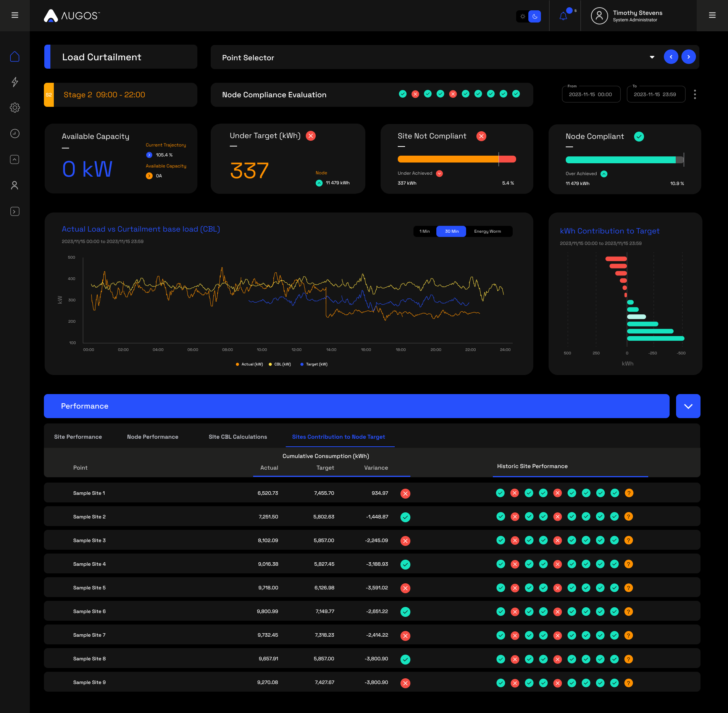Screen dimensions: 728x713
Task: Click the boxed chevron-up sidebar icon
Action: (x=15, y=159)
